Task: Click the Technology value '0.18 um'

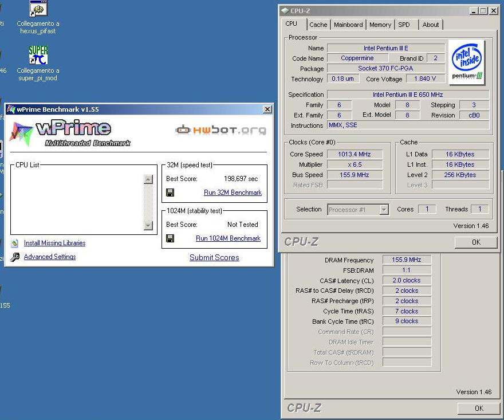Action: [342, 79]
